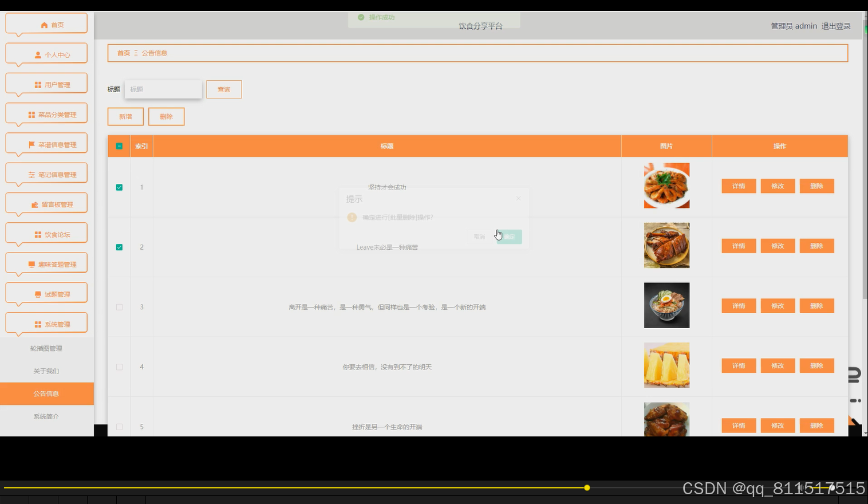Click the 标题 search input field

coord(163,89)
